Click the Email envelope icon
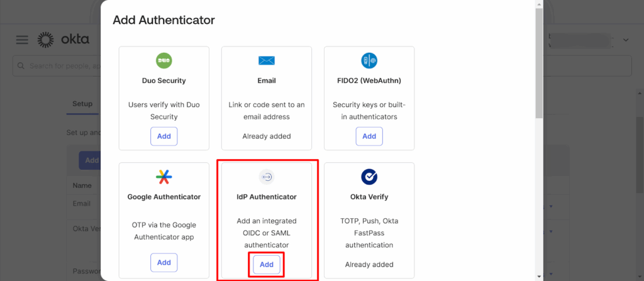This screenshot has width=644, height=281. click(x=267, y=60)
